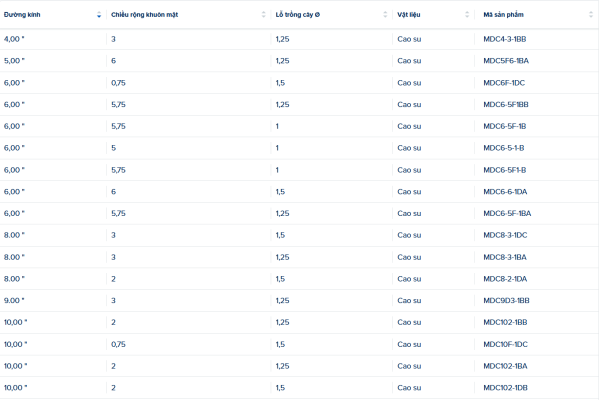Sort by Chiều rộng khuôn mặt arrow icon
Image resolution: width=599 pixels, height=400 pixels.
point(263,15)
